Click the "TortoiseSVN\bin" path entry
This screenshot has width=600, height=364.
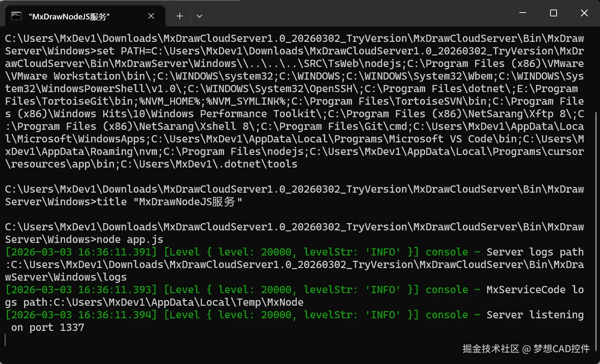tap(441, 101)
